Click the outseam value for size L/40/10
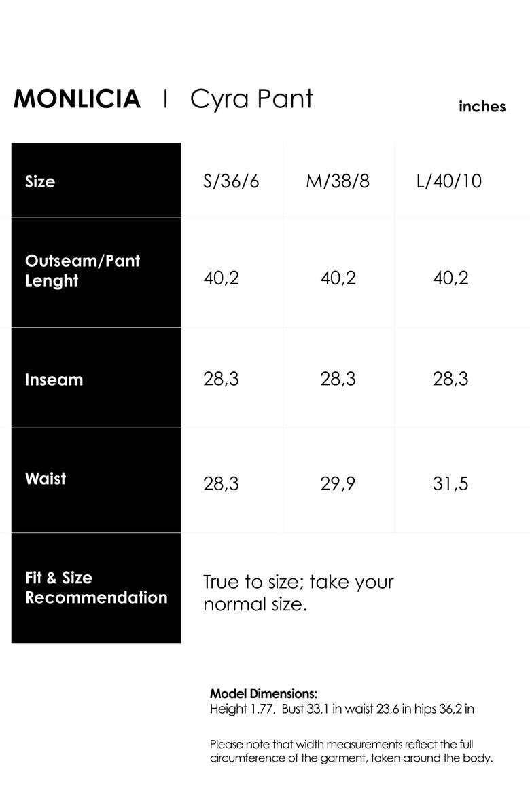This screenshot has width=530, height=812. point(450,278)
